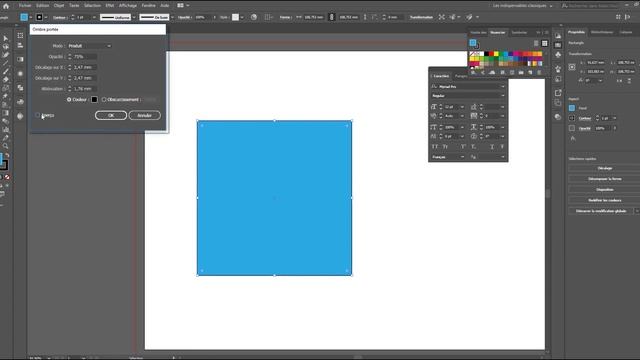
Task: Click the Opacité value field in drop shadow dialog
Action: point(85,57)
